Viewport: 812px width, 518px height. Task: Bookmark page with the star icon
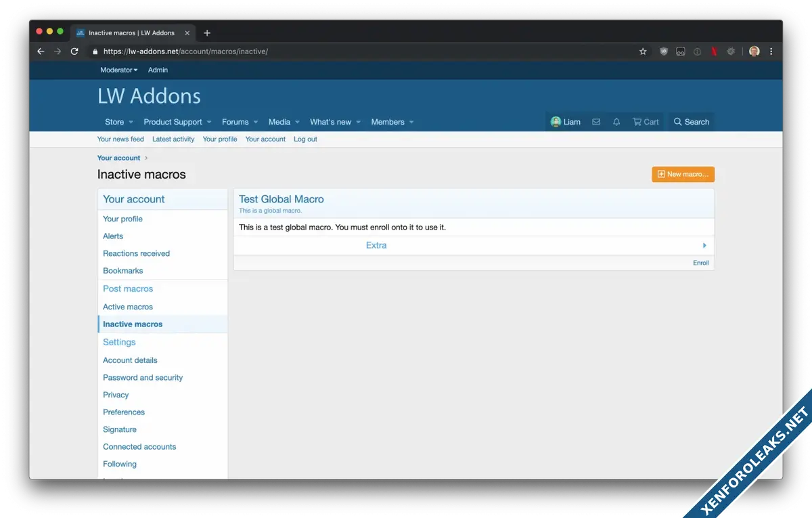click(x=643, y=51)
